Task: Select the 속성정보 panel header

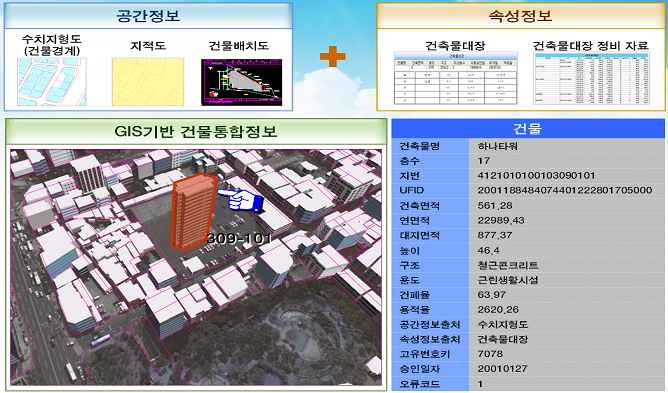Action: click(520, 16)
